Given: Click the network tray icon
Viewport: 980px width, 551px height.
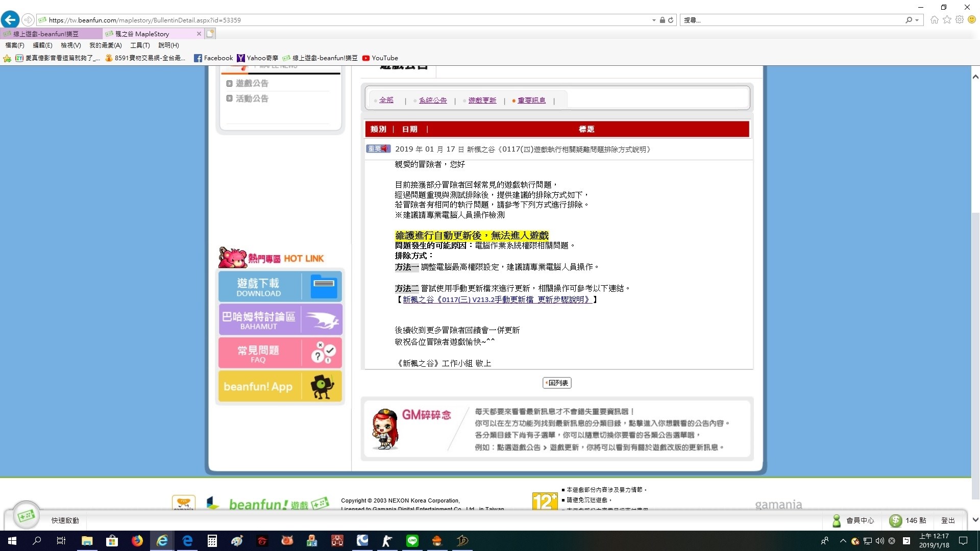Looking at the screenshot, I should pos(868,541).
